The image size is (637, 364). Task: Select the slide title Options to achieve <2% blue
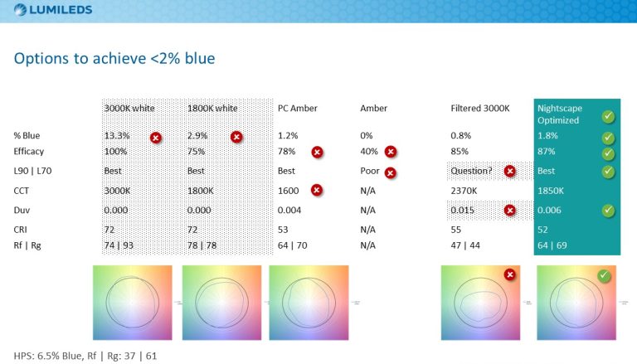[114, 59]
